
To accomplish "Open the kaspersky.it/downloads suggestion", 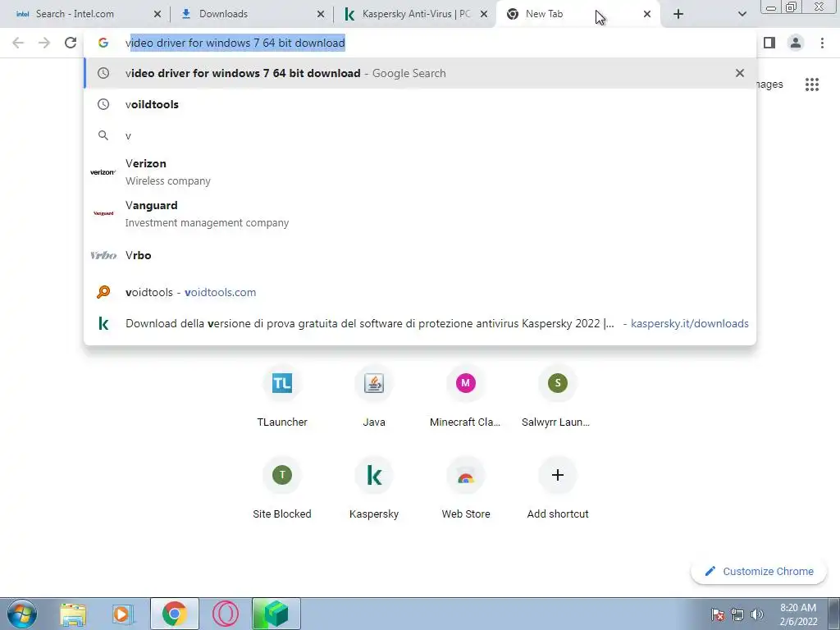I will pyautogui.click(x=420, y=323).
